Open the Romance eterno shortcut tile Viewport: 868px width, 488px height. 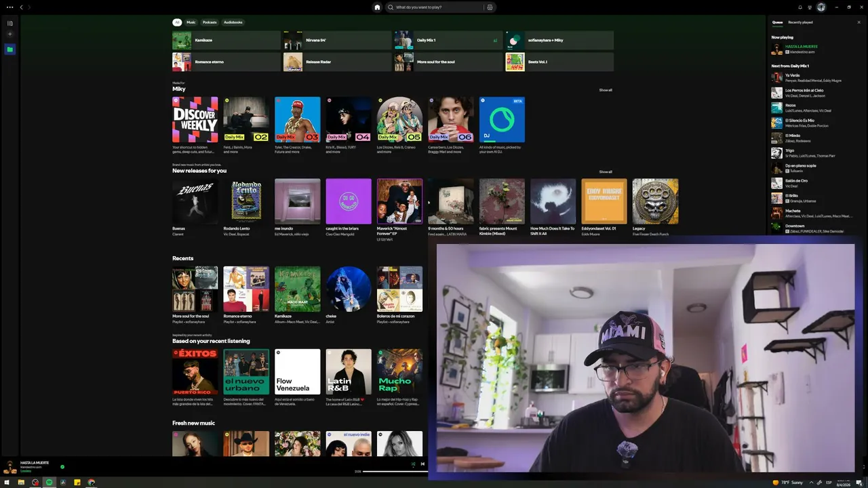tap(226, 62)
